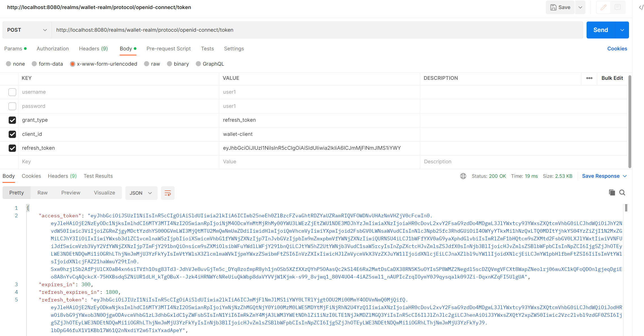644x336 pixels.
Task: Open the code snippet icon
Action: [641, 7]
